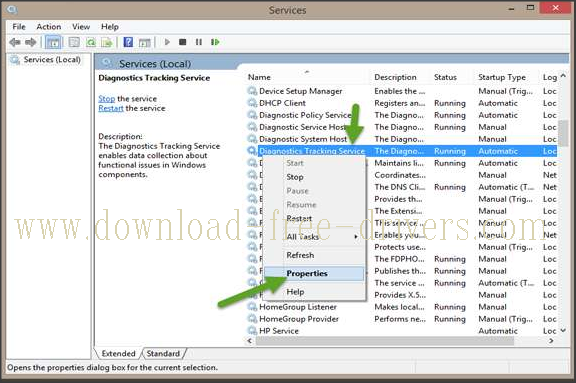
Task: Click the Restart the service link
Action: coord(111,108)
